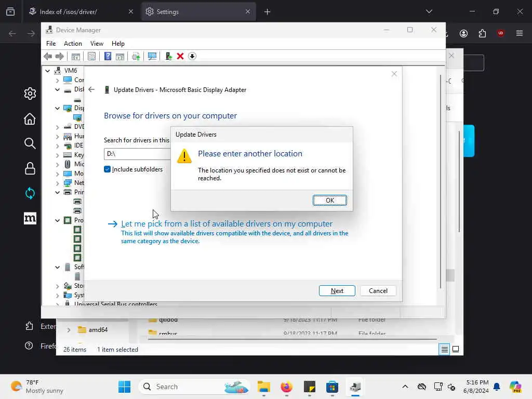Collapse the Display adapters tree node
The width and height of the screenshot is (532, 399).
pyautogui.click(x=57, y=108)
